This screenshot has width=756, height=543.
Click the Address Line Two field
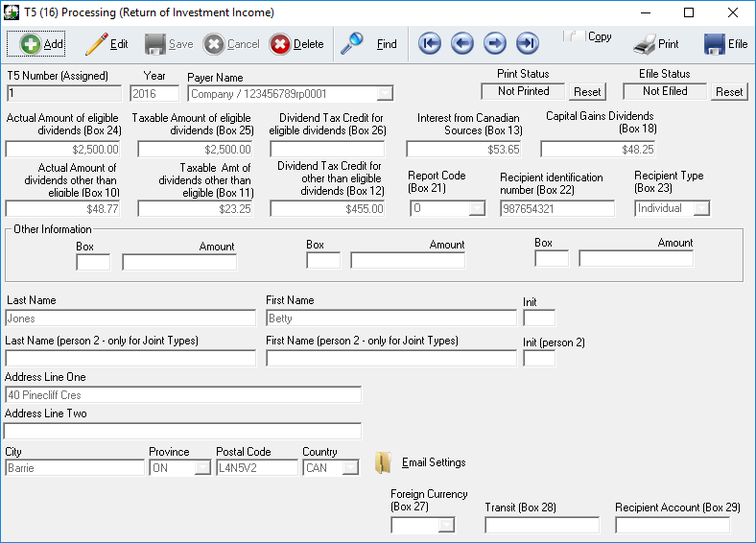click(x=182, y=431)
